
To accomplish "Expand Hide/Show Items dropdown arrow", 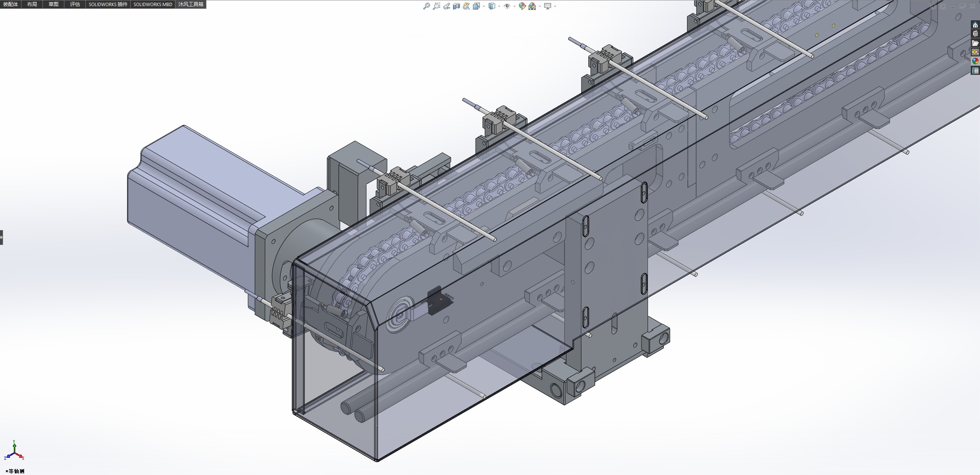I will (514, 6).
